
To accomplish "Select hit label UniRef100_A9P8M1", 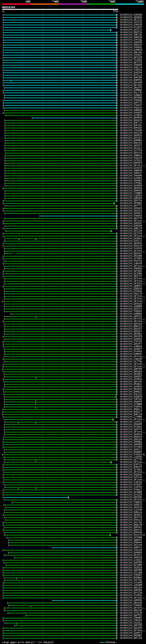I will click(131, 601).
